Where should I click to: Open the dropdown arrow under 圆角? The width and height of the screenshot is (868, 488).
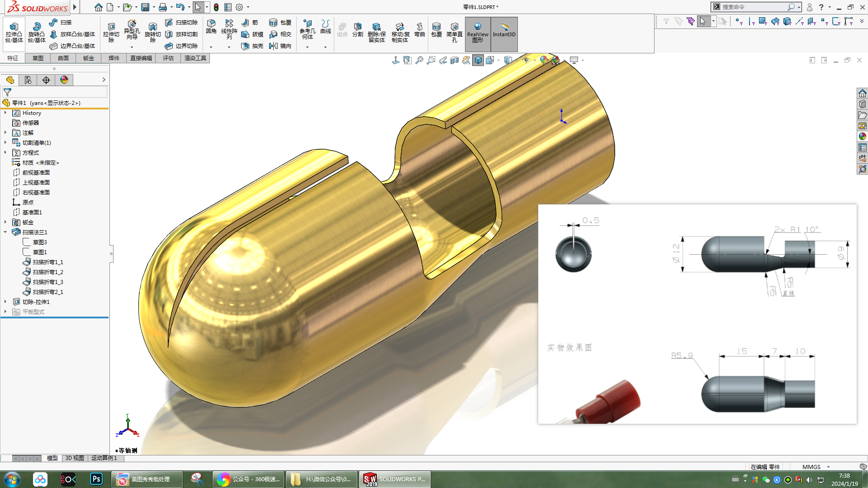pyautogui.click(x=211, y=47)
